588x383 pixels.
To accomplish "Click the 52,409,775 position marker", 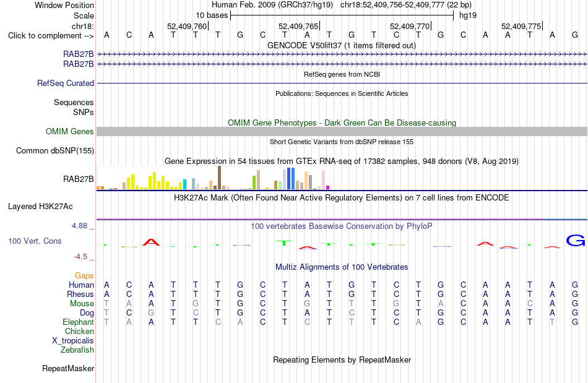I will (x=521, y=26).
